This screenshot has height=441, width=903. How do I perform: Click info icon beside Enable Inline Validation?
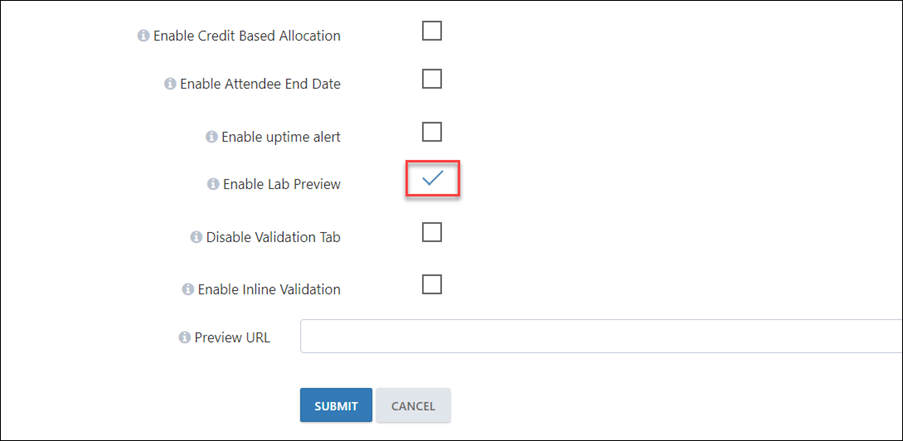tap(187, 289)
